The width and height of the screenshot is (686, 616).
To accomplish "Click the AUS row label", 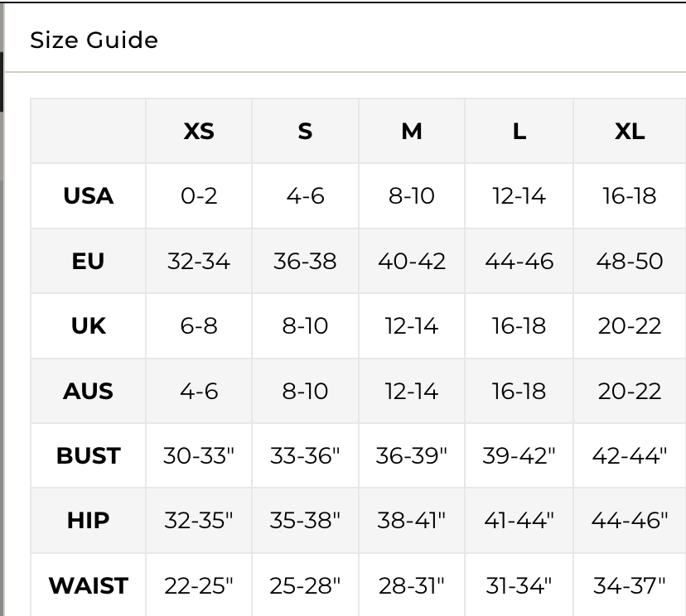I will [x=89, y=391].
